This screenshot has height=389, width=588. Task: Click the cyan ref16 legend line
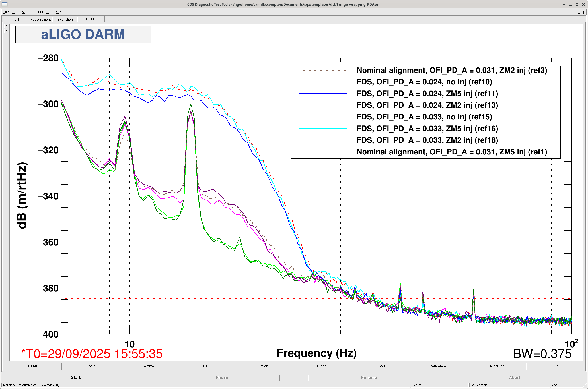(323, 129)
